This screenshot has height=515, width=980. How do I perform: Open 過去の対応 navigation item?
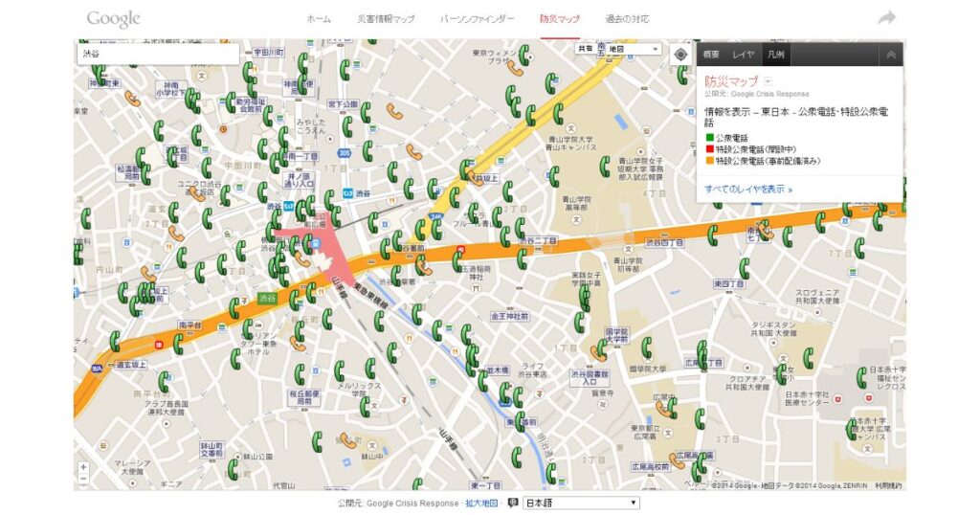point(627,19)
